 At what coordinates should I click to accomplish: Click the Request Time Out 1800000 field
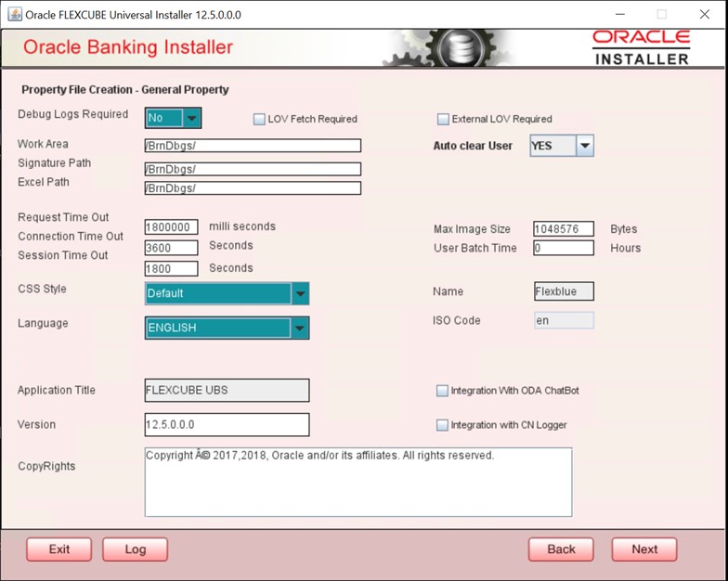click(171, 226)
